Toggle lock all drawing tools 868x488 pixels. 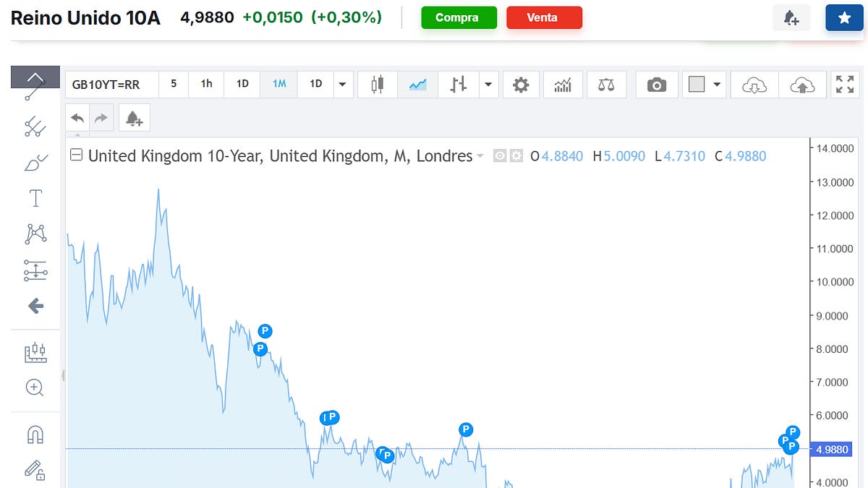35,471
